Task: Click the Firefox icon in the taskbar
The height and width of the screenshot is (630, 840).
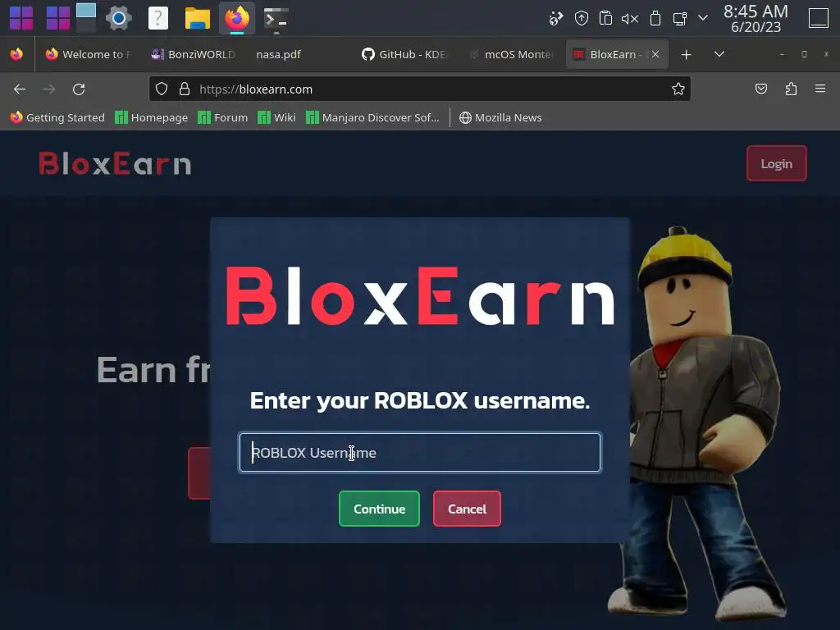Action: (x=237, y=18)
